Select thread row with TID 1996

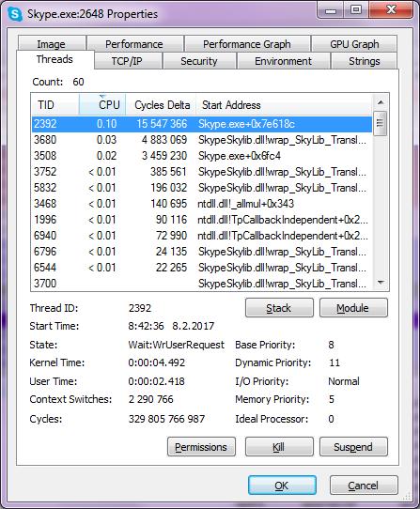tap(202, 220)
